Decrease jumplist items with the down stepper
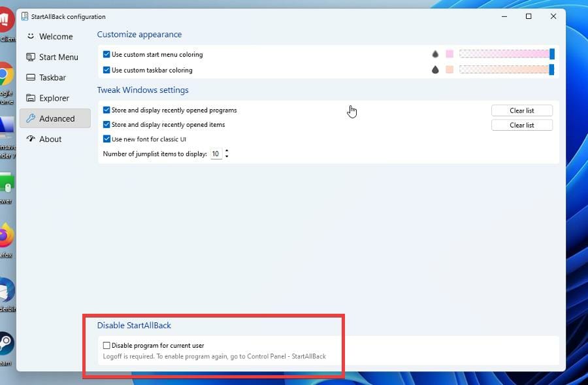This screenshot has width=588, height=385. 226,156
